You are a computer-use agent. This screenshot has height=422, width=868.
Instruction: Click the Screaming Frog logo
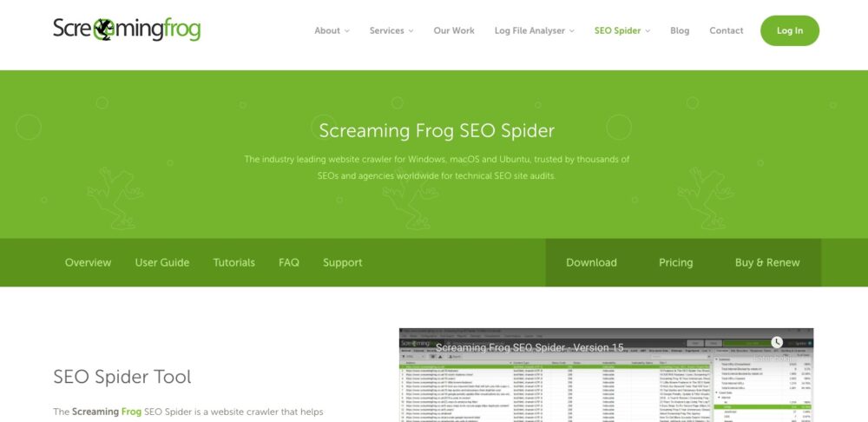[127, 30]
